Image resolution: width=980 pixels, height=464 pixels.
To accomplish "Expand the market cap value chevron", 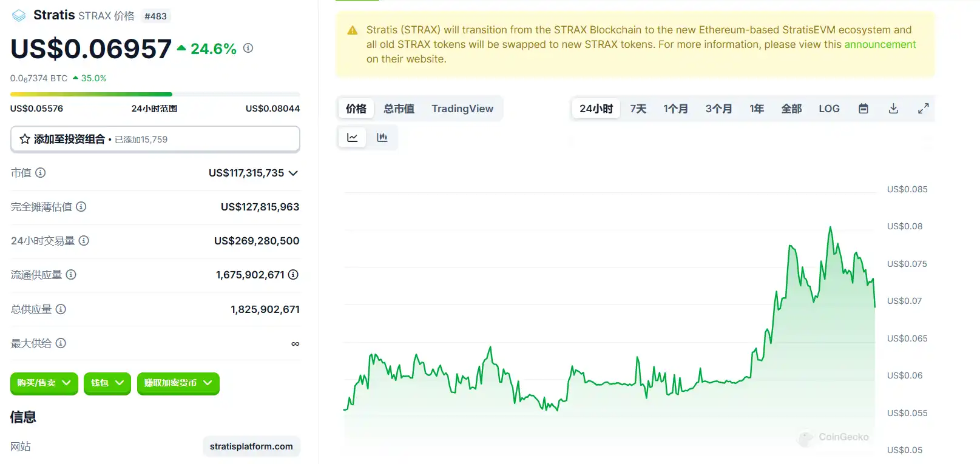I will tap(294, 173).
